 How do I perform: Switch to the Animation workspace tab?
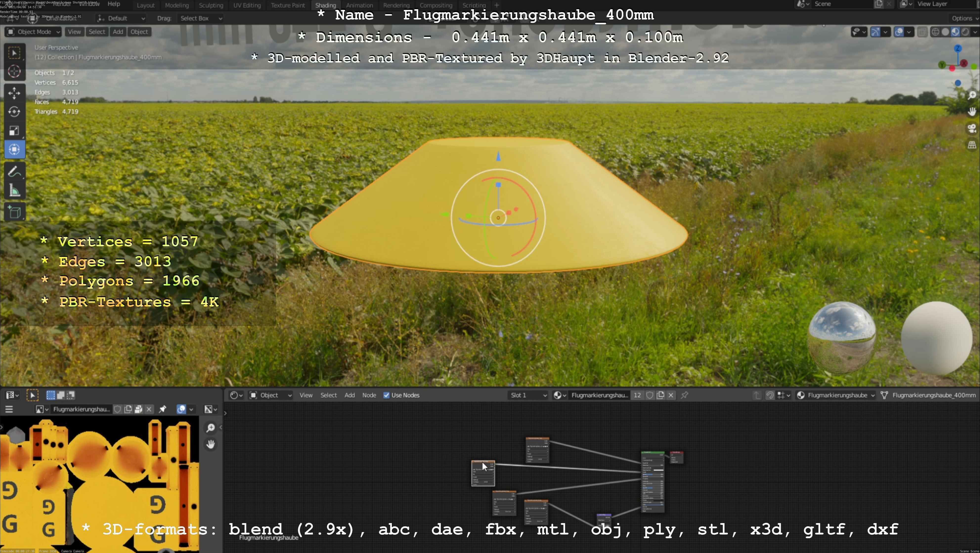[x=360, y=5]
